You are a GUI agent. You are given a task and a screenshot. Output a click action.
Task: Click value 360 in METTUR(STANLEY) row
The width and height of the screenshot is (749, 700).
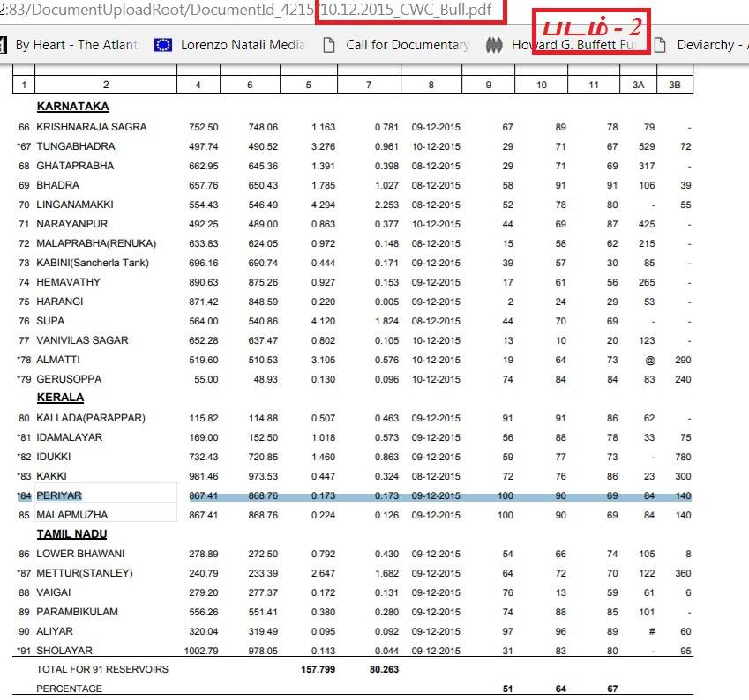point(683,573)
